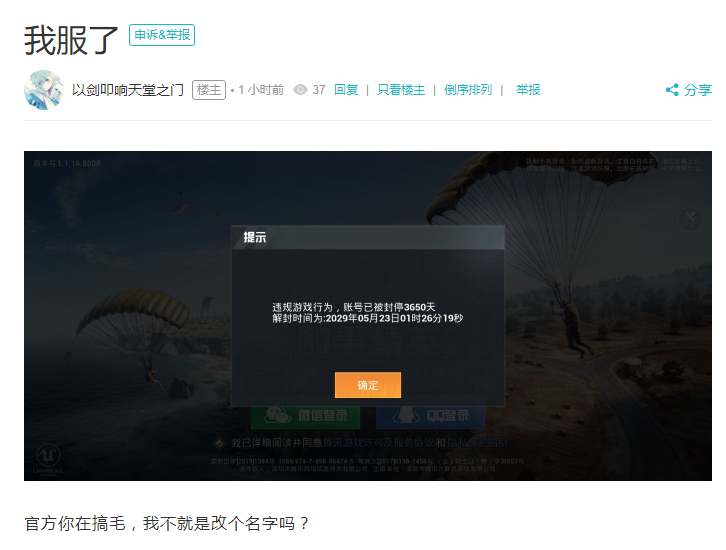
Task: Click the 楼主 badge
Action: click(x=209, y=90)
